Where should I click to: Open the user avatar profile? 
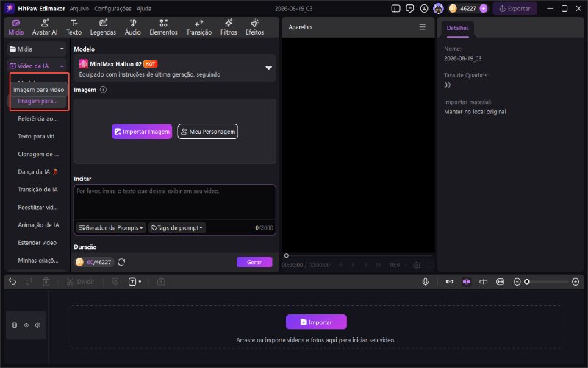tap(438, 8)
